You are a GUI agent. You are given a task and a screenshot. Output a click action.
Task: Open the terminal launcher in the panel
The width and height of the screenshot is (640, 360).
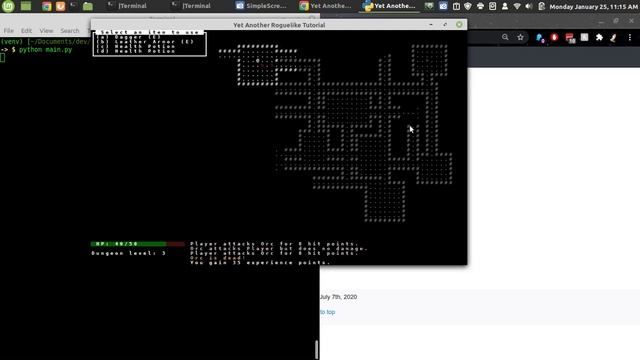(73, 6)
